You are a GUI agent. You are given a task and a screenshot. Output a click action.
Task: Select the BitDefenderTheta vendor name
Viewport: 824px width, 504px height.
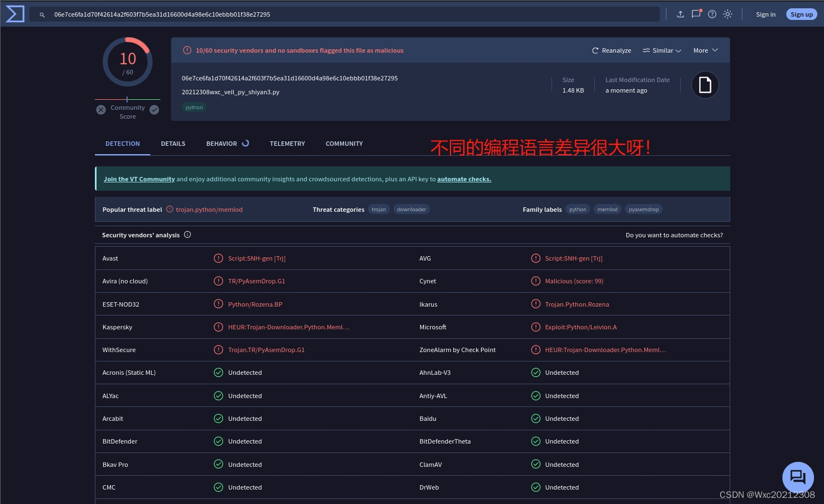pyautogui.click(x=445, y=441)
